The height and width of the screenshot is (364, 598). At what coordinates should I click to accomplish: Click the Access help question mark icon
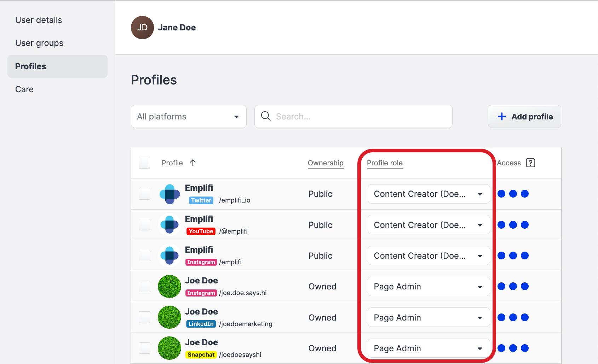coord(530,163)
